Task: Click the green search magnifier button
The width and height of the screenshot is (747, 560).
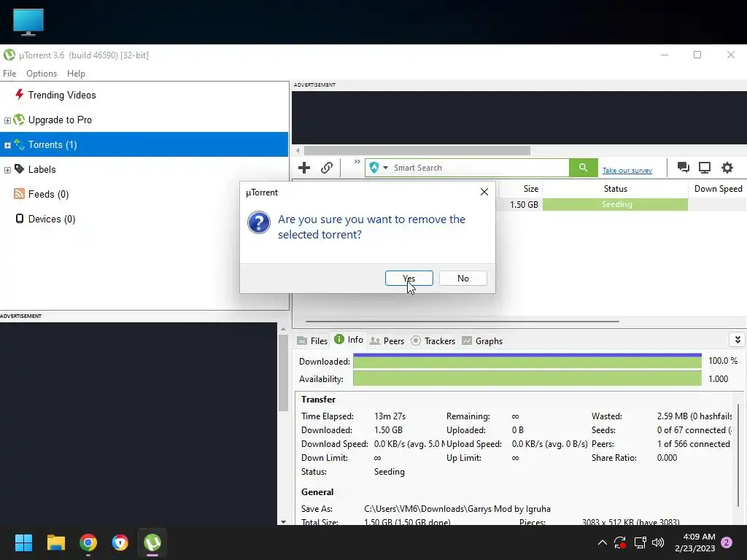Action: pos(583,168)
